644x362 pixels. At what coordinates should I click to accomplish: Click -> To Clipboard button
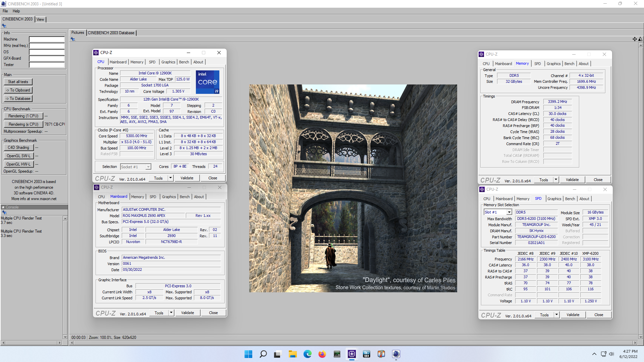[18, 90]
